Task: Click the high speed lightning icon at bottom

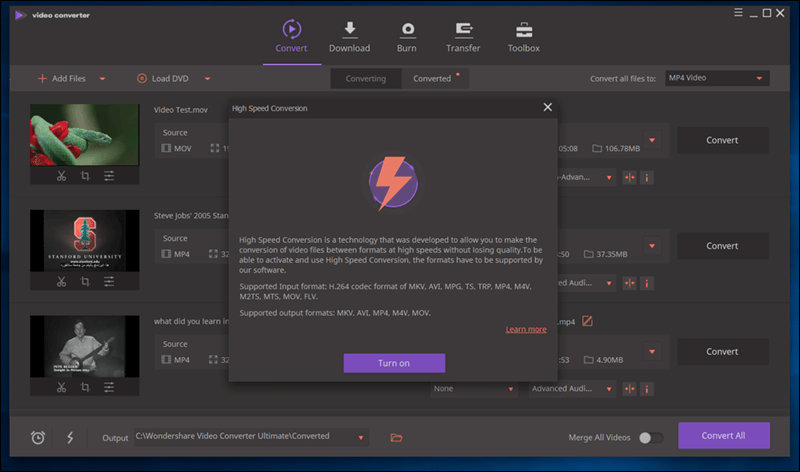Action: pyautogui.click(x=70, y=437)
